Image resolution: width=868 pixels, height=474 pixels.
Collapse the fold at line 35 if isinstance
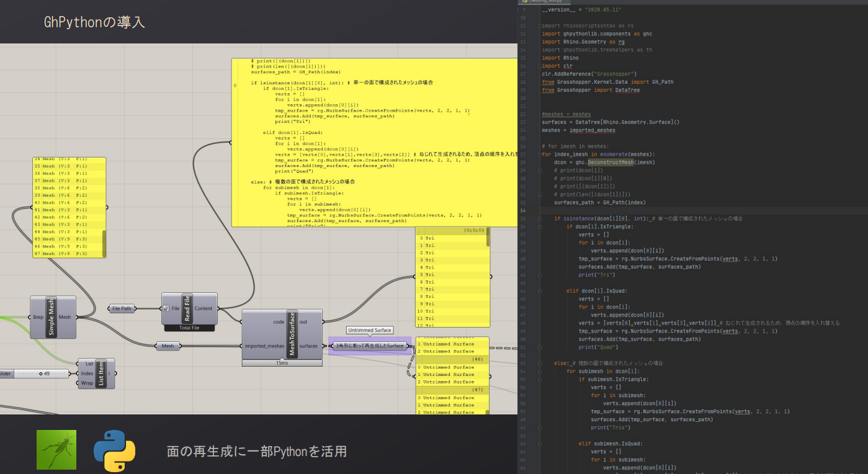pos(539,218)
